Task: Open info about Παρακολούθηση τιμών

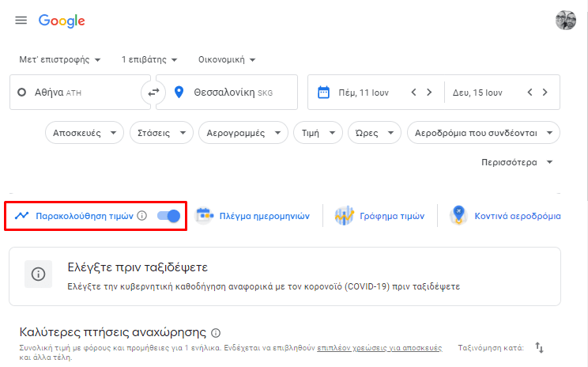Action: coord(141,216)
